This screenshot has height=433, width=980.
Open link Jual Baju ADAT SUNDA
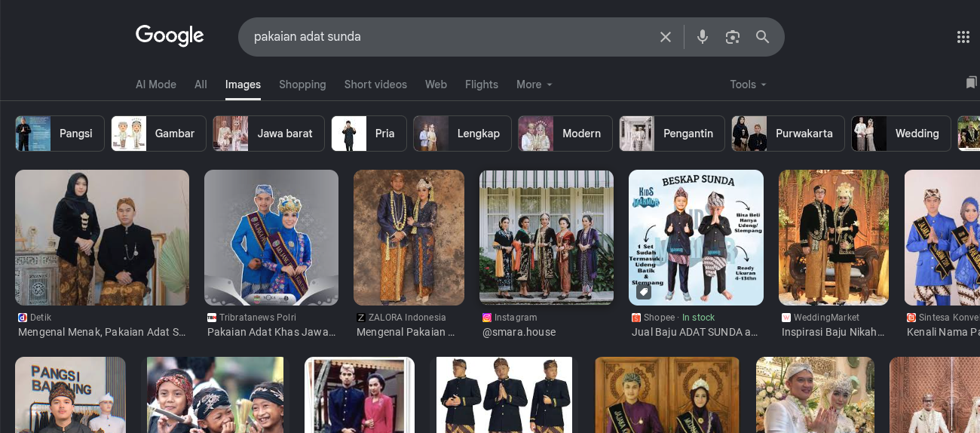pyautogui.click(x=695, y=332)
